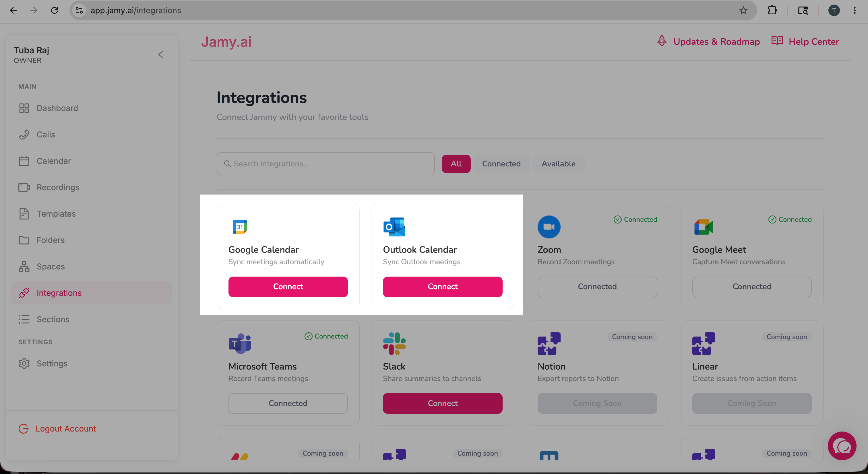Click Coming Soon button under Linear
Viewport: 868px width, 474px height.
(x=751, y=403)
